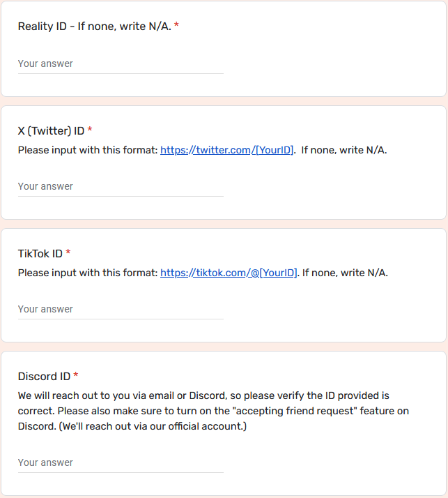Click the Reality ID question title
Screen dimensions: 448x498
click(x=95, y=27)
